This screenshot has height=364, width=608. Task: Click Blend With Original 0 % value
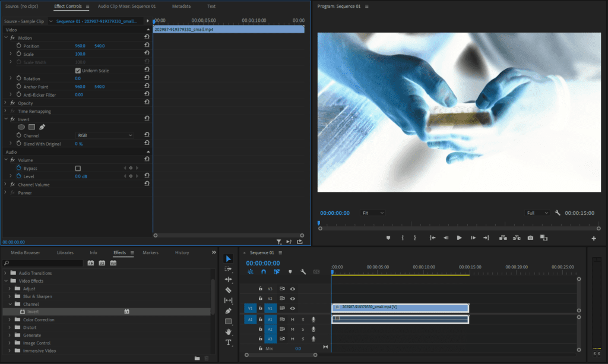click(79, 144)
